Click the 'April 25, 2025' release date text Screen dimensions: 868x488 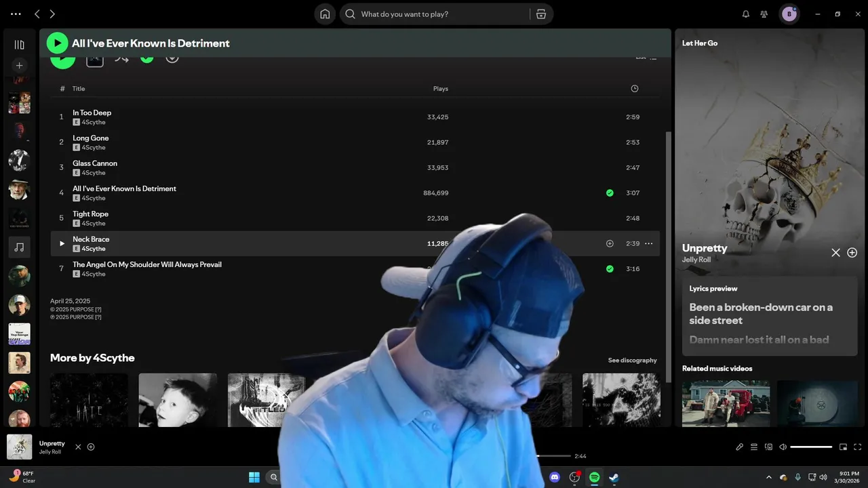70,301
